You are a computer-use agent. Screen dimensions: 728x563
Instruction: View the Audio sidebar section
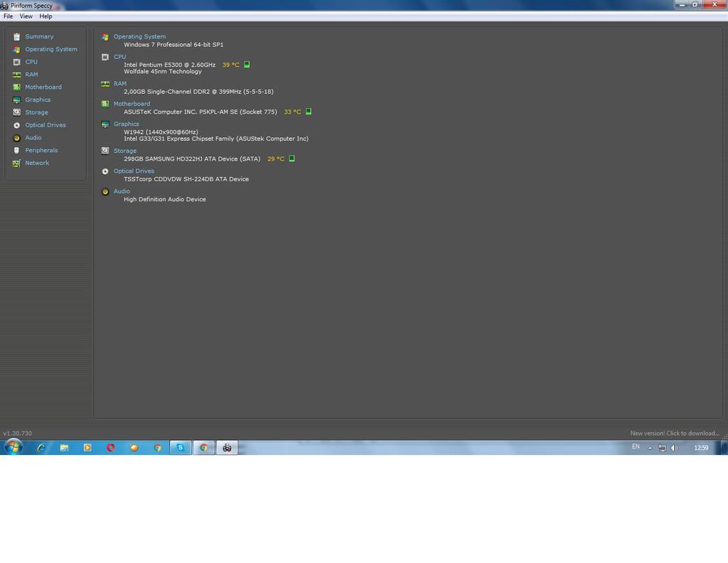[x=33, y=137]
